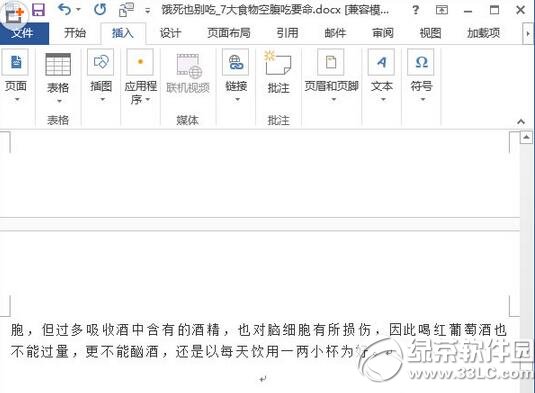Undo the last action
535x393 pixels.
click(x=64, y=10)
